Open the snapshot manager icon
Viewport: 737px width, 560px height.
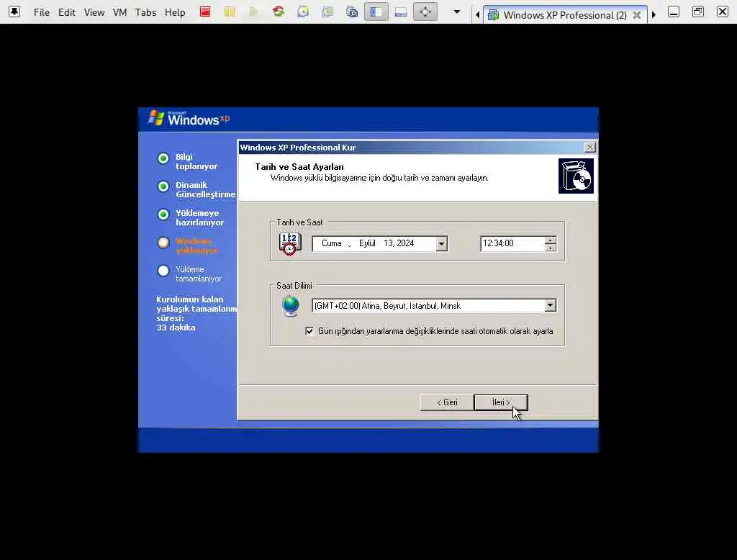352,12
